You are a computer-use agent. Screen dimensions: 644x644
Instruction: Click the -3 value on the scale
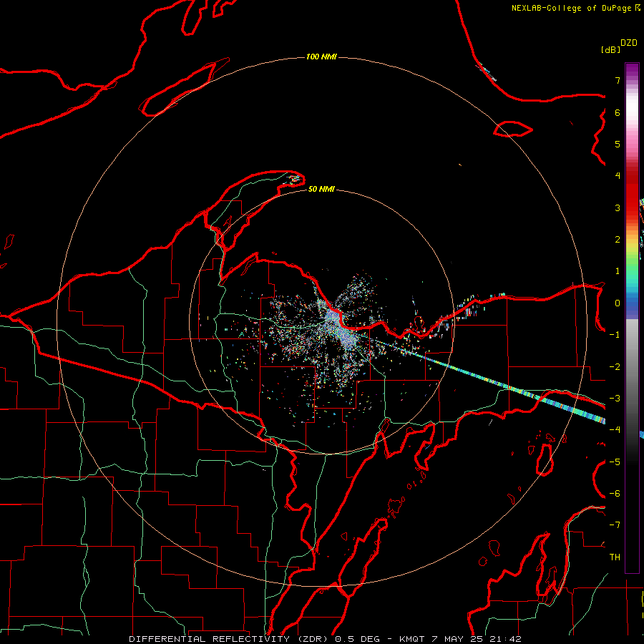(x=615, y=399)
